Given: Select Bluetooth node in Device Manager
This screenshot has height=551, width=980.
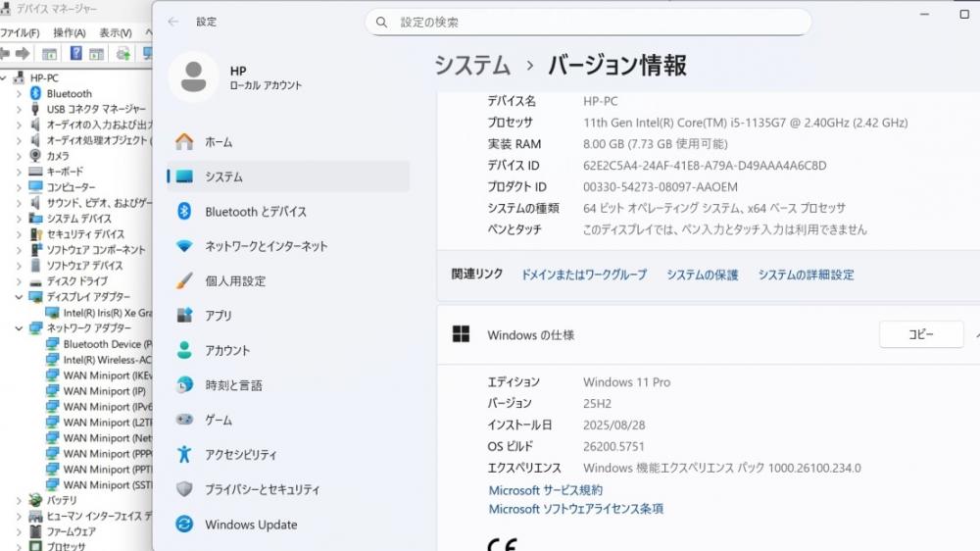Looking at the screenshot, I should pos(69,93).
